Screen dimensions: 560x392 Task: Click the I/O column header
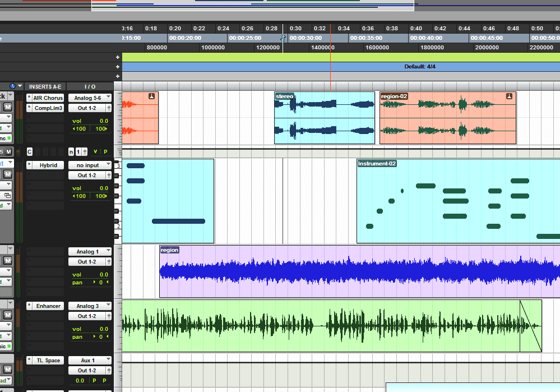pyautogui.click(x=90, y=87)
